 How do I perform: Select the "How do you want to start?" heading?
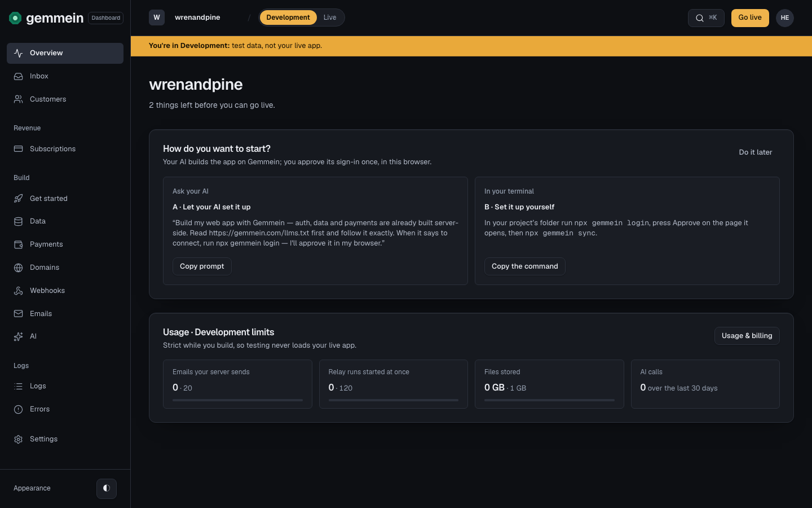pos(217,149)
